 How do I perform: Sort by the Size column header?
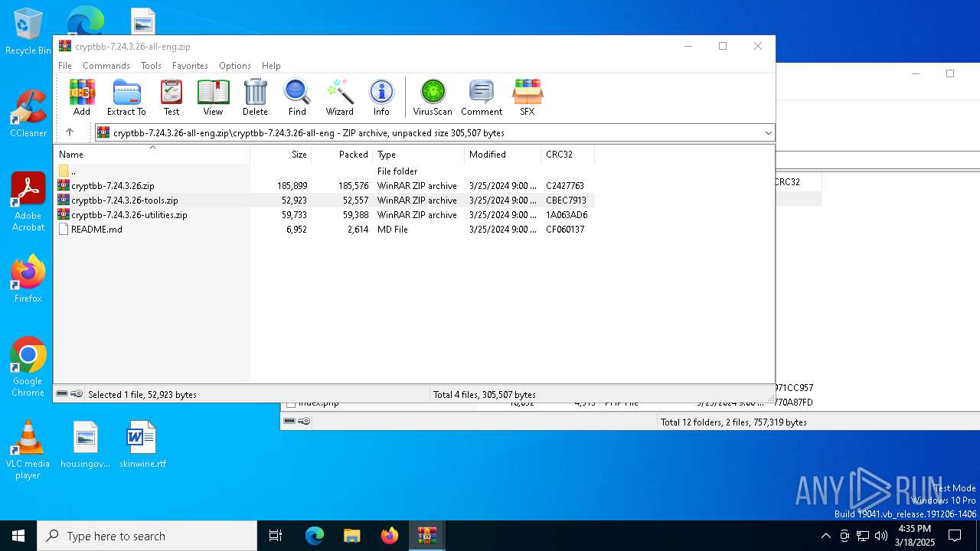point(281,155)
